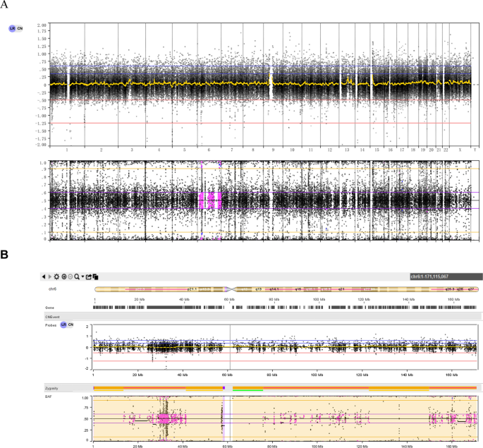Click chromosome X label on genome axis
Screen dimensions: 483x448
tap(460, 150)
